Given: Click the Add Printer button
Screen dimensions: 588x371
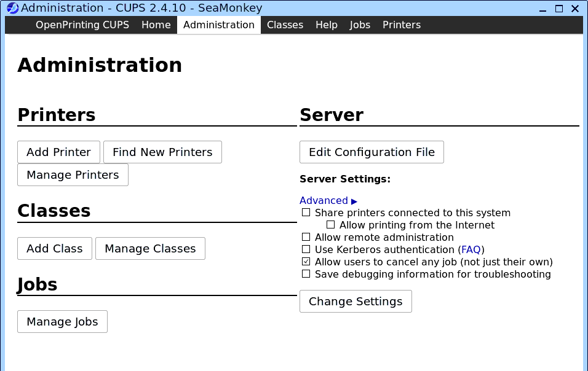Looking at the screenshot, I should (58, 152).
